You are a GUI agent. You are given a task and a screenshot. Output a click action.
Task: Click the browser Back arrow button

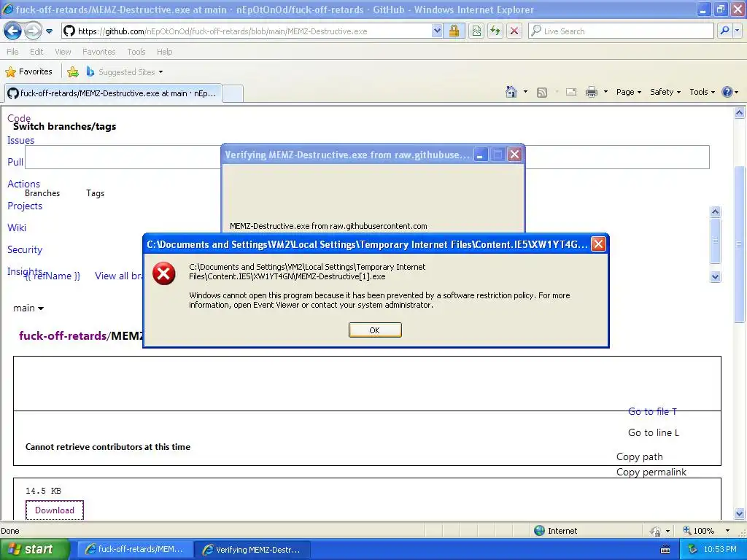(x=13, y=31)
